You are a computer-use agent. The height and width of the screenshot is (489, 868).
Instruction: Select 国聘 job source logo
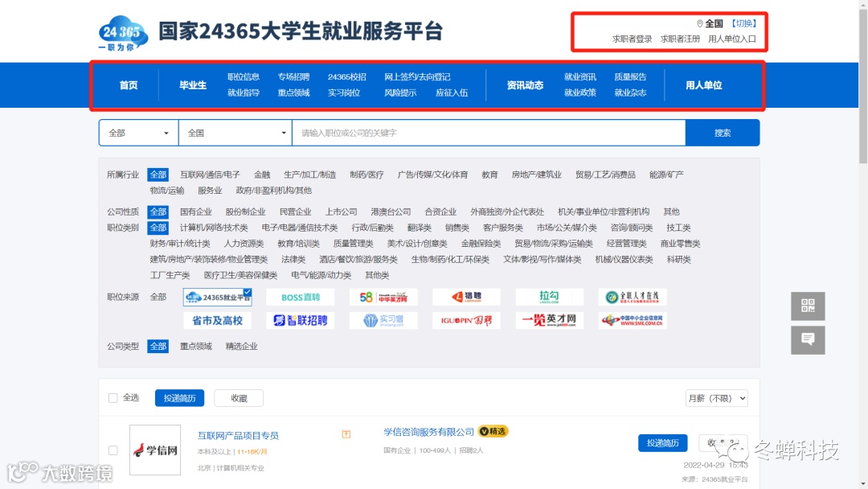tap(466, 320)
